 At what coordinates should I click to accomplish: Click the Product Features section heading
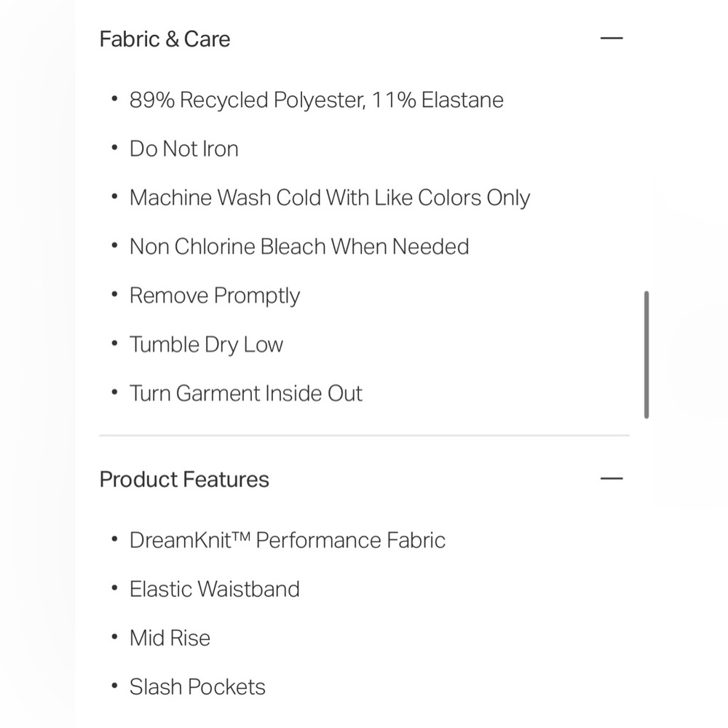[x=184, y=479]
